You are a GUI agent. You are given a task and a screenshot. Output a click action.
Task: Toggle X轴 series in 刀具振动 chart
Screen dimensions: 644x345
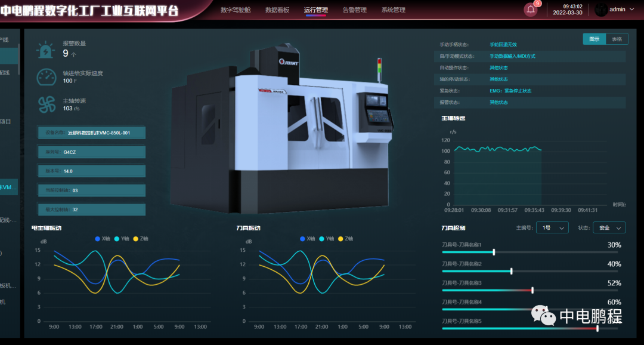click(x=307, y=239)
